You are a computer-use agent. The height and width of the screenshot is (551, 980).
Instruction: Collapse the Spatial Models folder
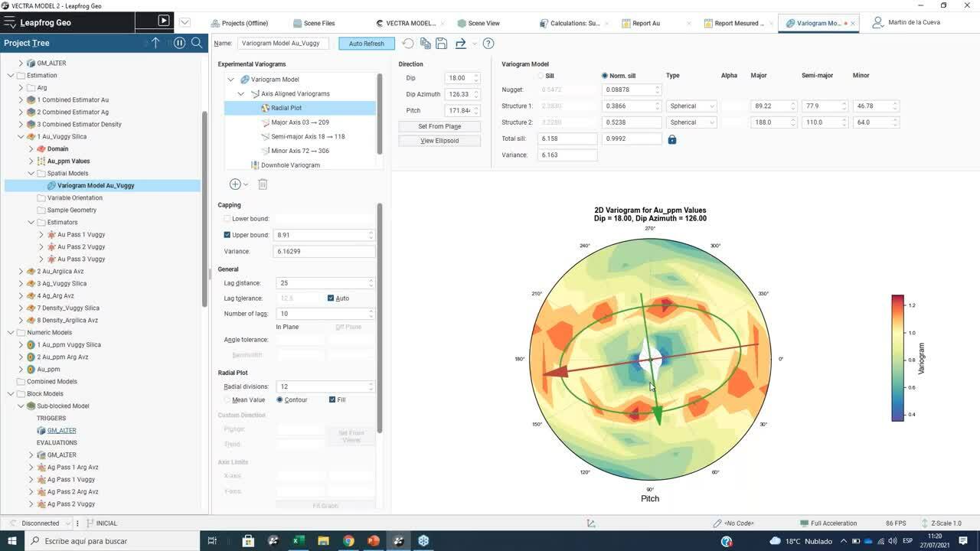click(x=31, y=174)
